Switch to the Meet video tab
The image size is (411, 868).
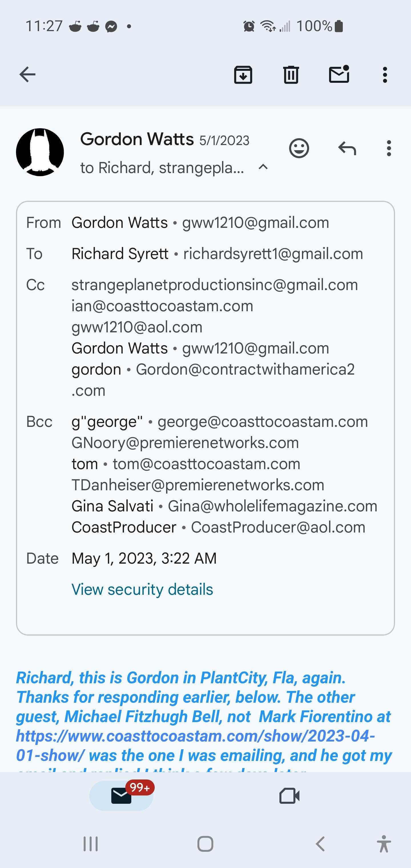coord(289,796)
